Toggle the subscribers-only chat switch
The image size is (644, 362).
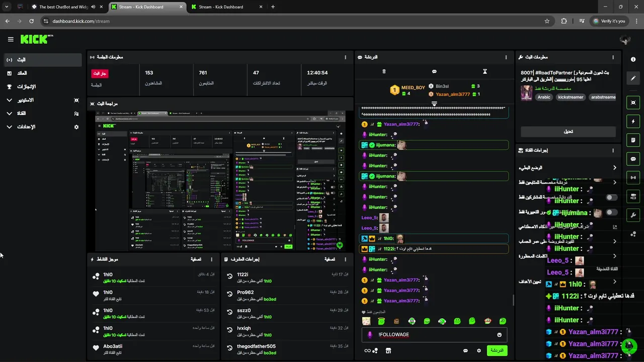(x=611, y=198)
